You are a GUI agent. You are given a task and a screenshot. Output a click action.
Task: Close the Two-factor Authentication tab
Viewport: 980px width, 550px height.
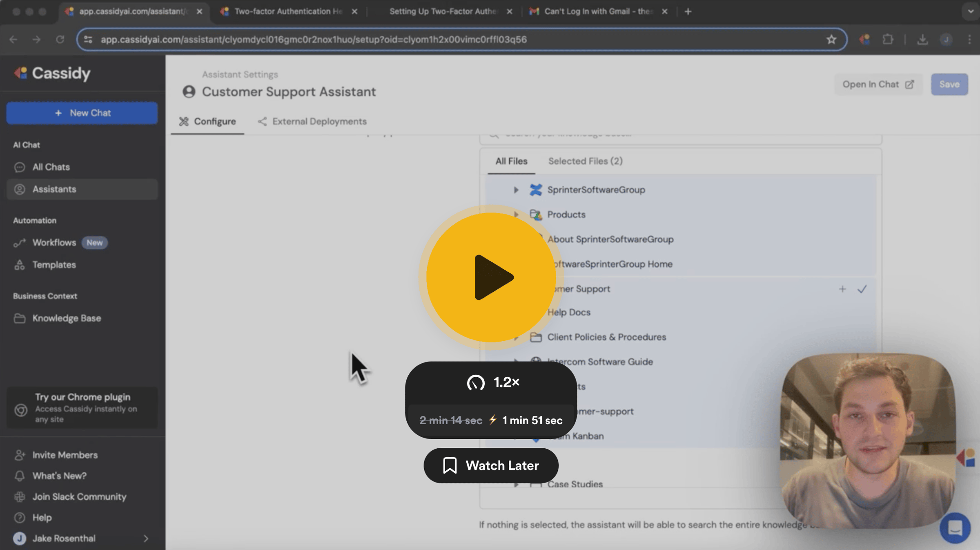(354, 11)
